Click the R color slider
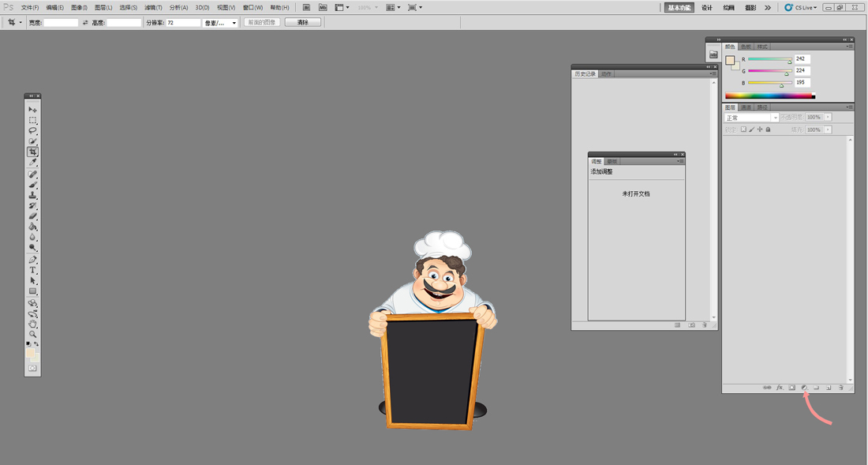The width and height of the screenshot is (868, 465). [770, 59]
